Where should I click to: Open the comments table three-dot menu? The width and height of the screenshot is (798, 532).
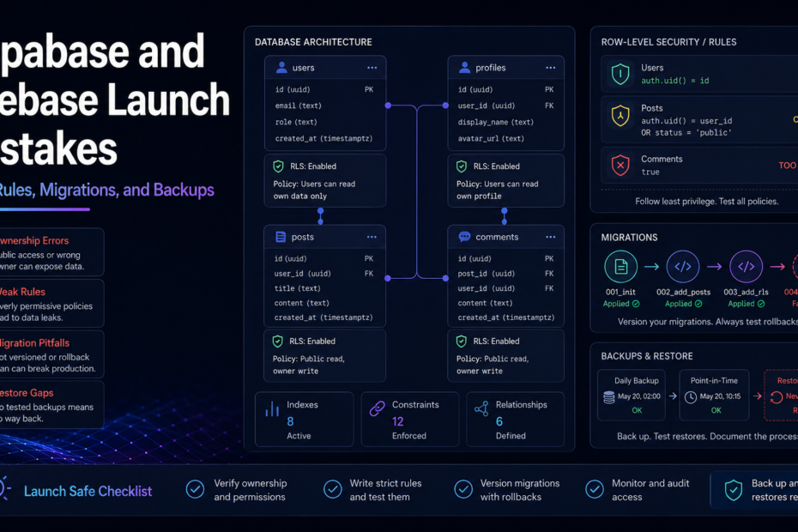tap(551, 237)
